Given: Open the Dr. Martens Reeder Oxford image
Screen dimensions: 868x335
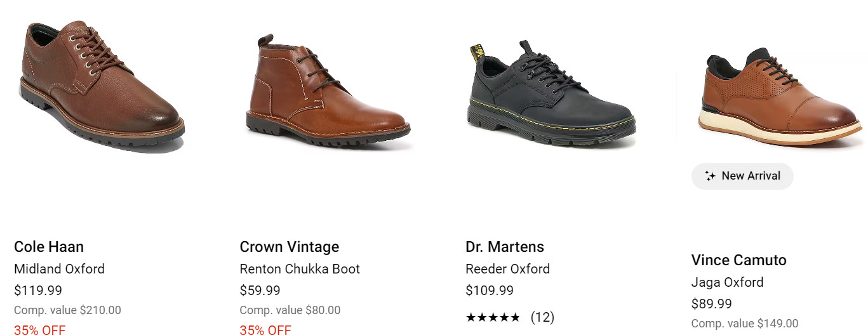Looking at the screenshot, I should click(x=551, y=95).
